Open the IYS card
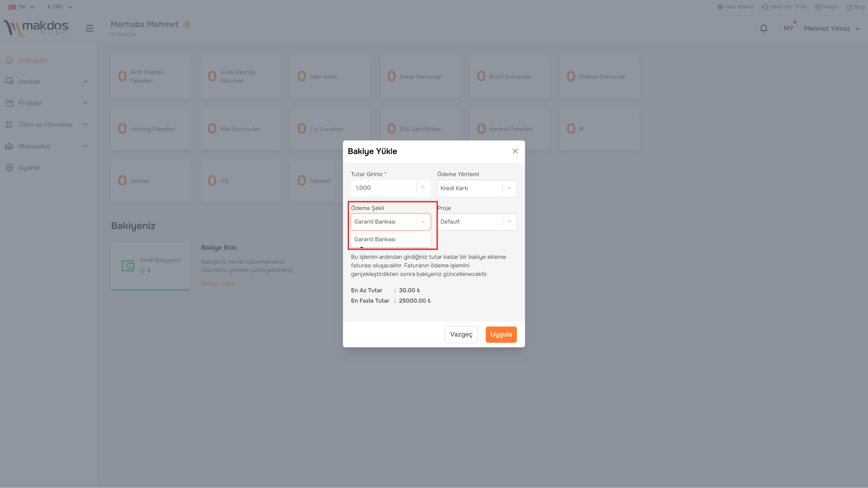 tap(241, 181)
